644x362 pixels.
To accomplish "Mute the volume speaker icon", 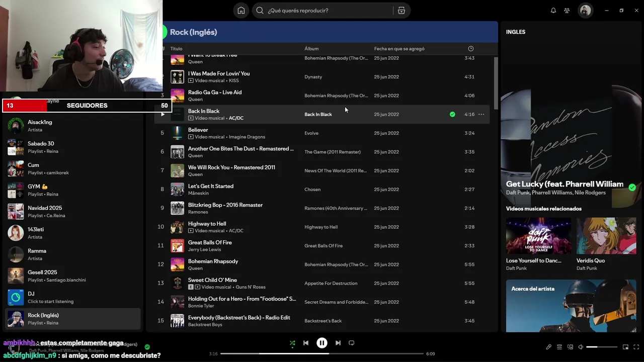I will pos(581,347).
